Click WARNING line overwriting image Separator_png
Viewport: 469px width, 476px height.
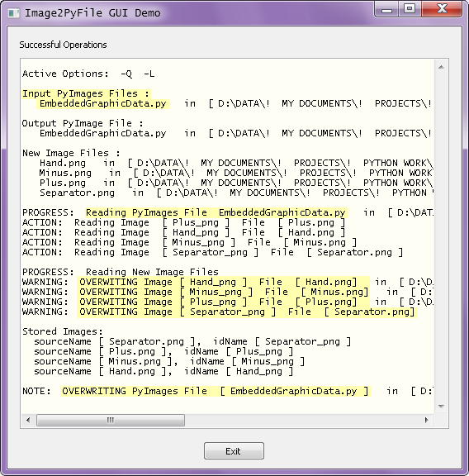[220, 312]
